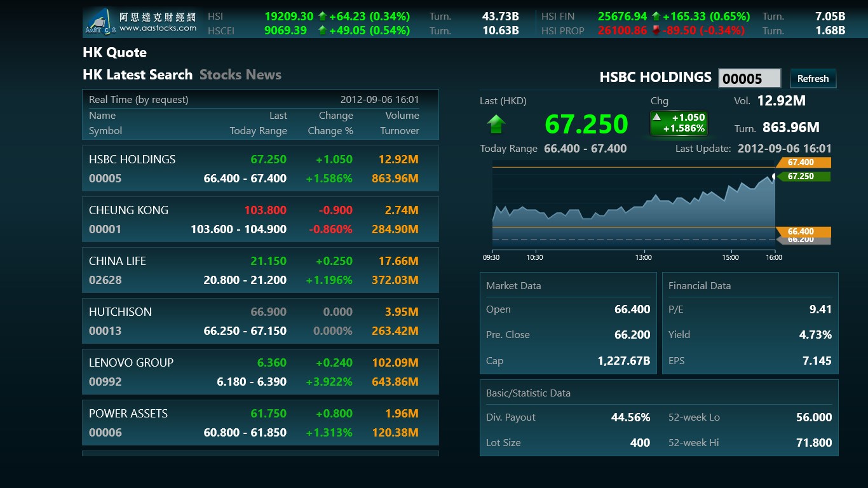This screenshot has height=488, width=868.
Task: Click the Cap value 1,227.67B
Action: click(x=624, y=361)
